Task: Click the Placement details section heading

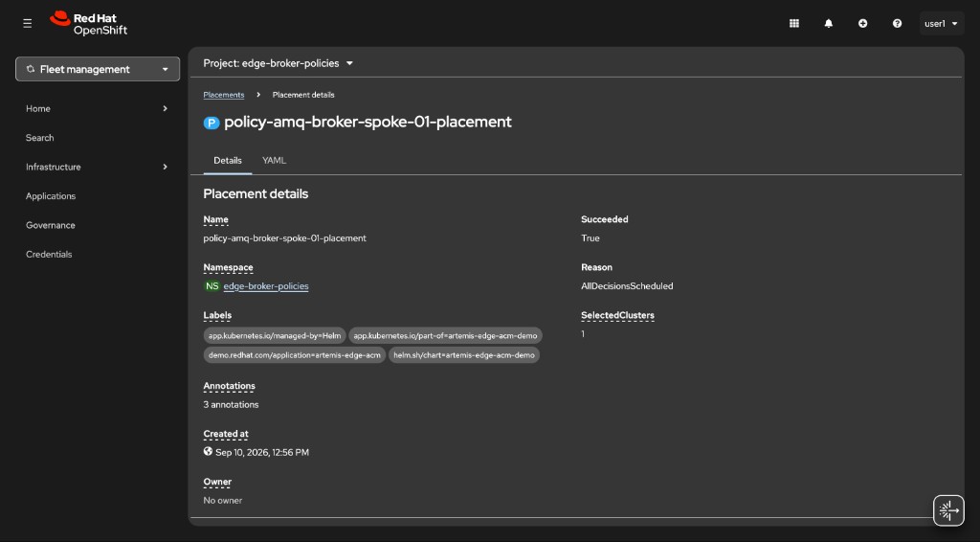Action: point(256,193)
